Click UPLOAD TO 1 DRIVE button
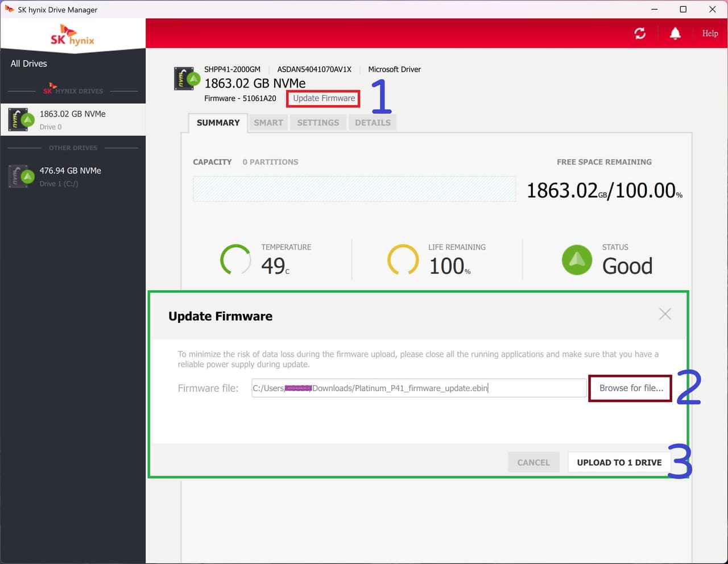This screenshot has height=564, width=728. 619,462
